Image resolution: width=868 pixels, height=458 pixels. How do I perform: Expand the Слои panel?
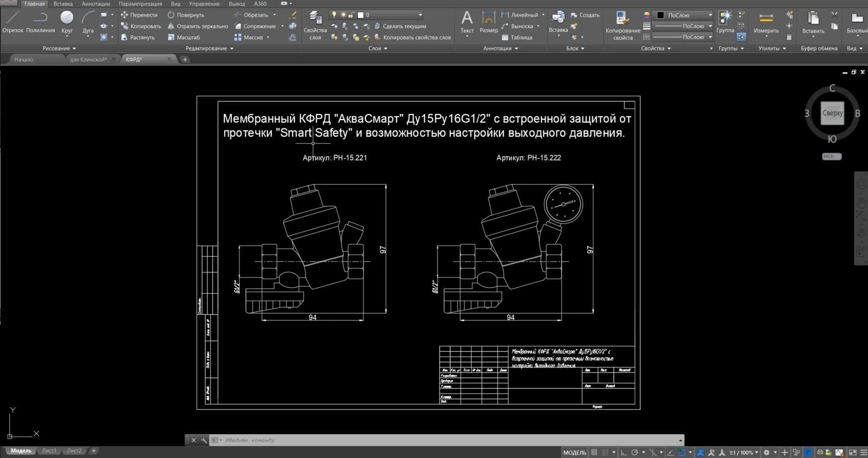pyautogui.click(x=378, y=48)
